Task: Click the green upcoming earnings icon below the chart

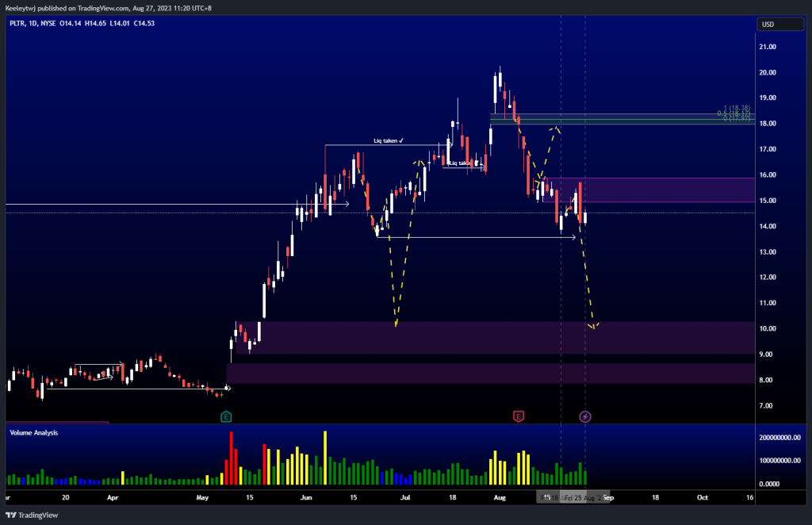Action: point(224,415)
